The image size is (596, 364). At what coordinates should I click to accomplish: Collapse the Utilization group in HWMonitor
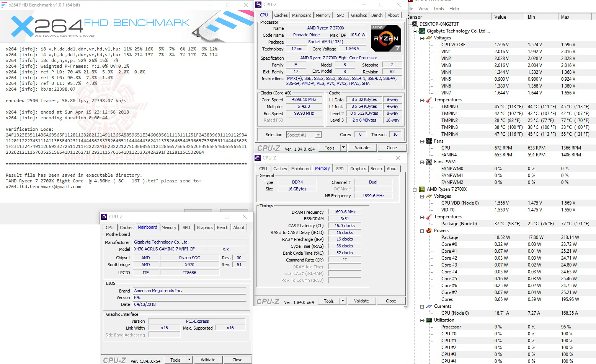[x=422, y=320]
